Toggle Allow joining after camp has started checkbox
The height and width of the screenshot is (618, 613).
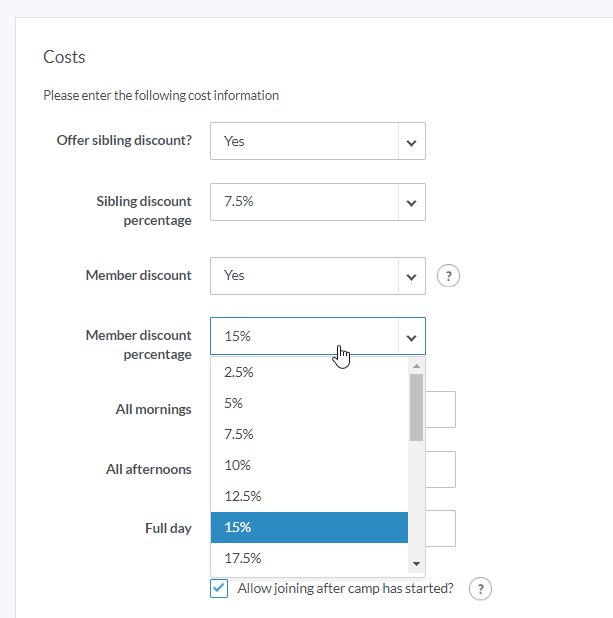[219, 588]
